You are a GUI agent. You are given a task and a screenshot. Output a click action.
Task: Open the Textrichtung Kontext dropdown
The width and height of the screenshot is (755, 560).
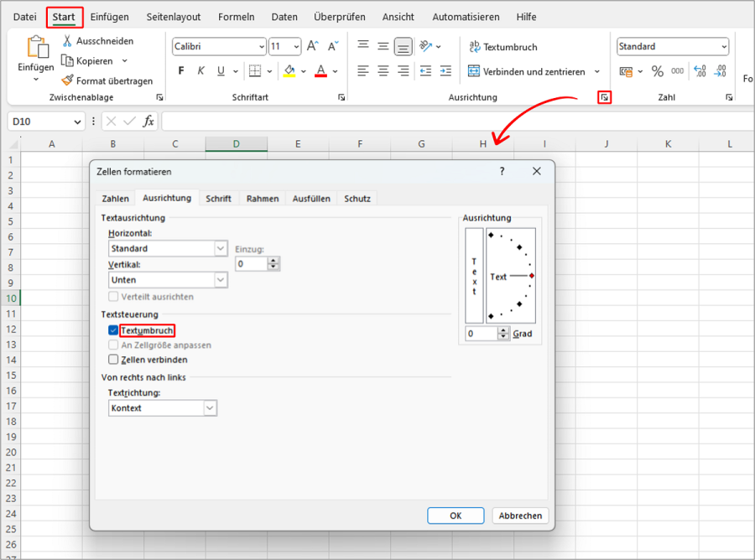(x=210, y=408)
